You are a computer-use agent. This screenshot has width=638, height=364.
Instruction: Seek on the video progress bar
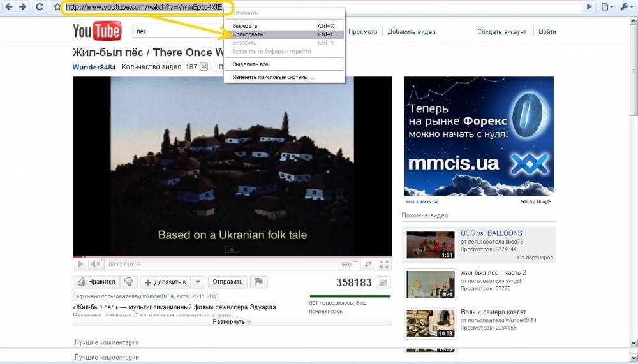(232, 257)
